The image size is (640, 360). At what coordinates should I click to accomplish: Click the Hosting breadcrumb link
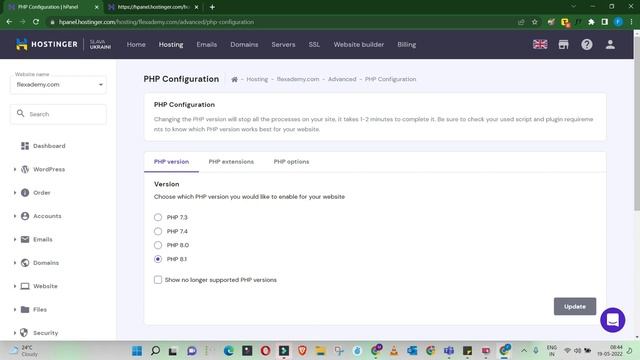click(x=257, y=79)
